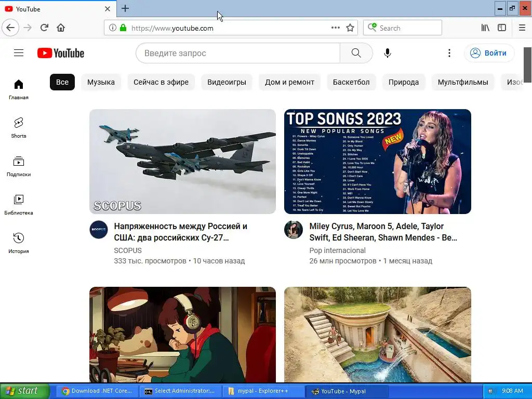Show site information icon in address bar
This screenshot has width=532, height=399.
tap(112, 28)
